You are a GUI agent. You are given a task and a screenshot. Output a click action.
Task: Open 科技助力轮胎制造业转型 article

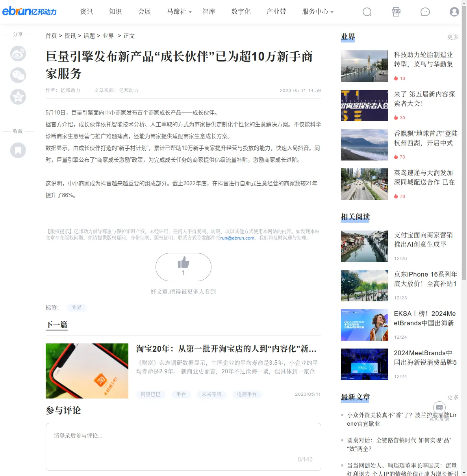(x=424, y=59)
